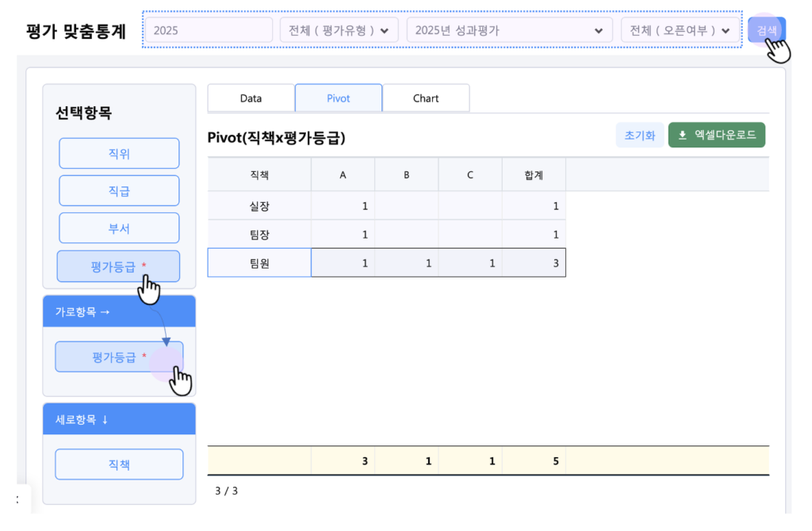Click the 실장 row label cell
This screenshot has height=531, width=812.
pos(259,206)
